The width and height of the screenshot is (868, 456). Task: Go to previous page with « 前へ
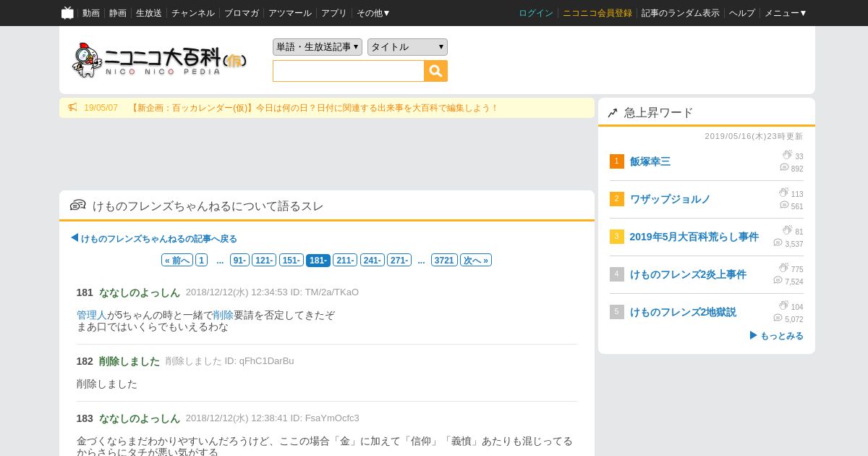[x=177, y=260]
